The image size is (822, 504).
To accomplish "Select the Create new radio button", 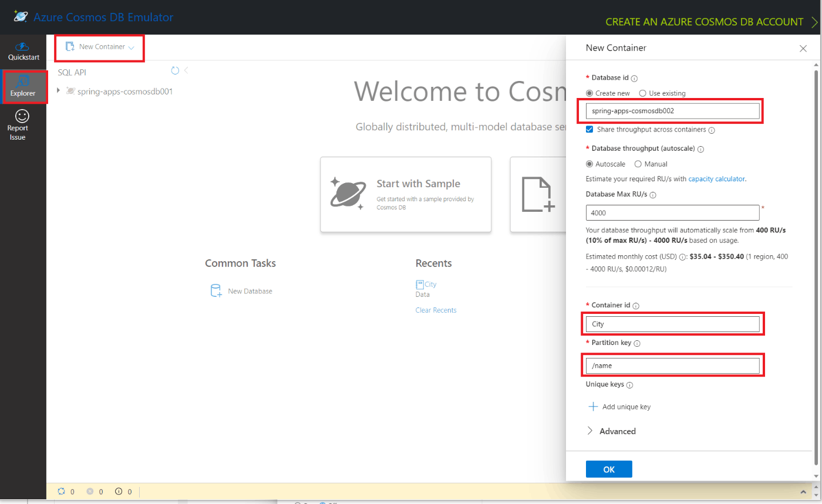I will pyautogui.click(x=589, y=93).
